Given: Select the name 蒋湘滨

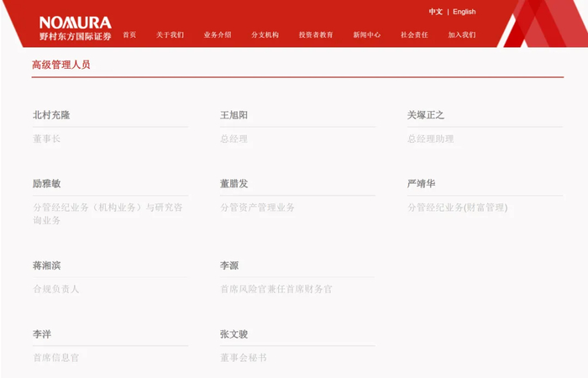Looking at the screenshot, I should click(47, 265).
